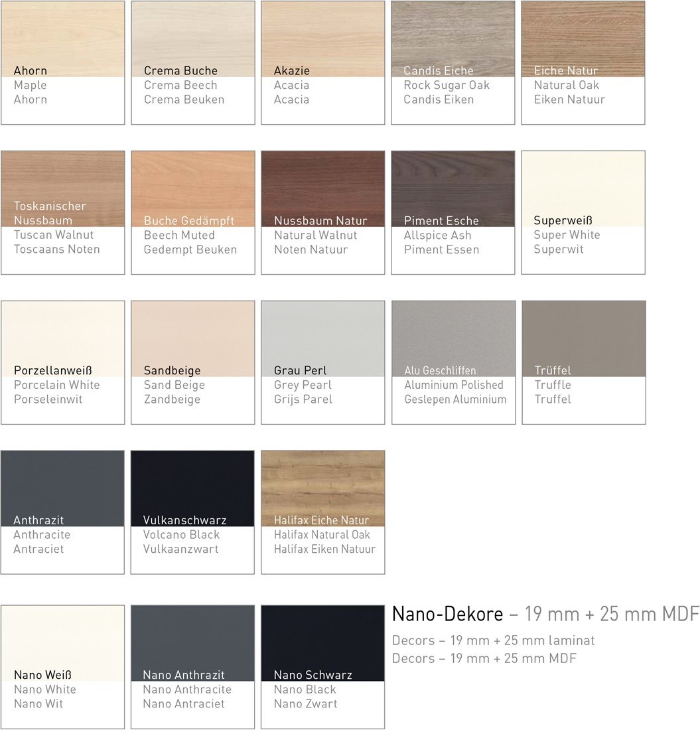Viewport: 700px width, 730px height.
Task: Select the Buche Gedämpft swatch
Action: point(192,189)
